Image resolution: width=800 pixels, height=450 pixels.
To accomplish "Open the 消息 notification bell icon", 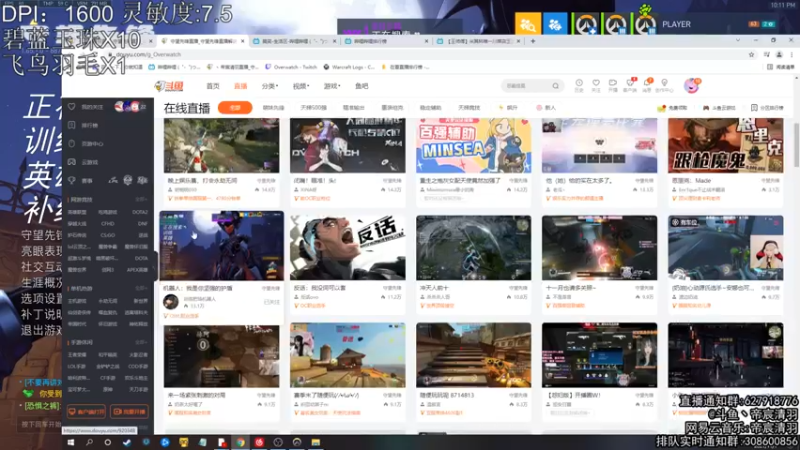I will [x=647, y=85].
